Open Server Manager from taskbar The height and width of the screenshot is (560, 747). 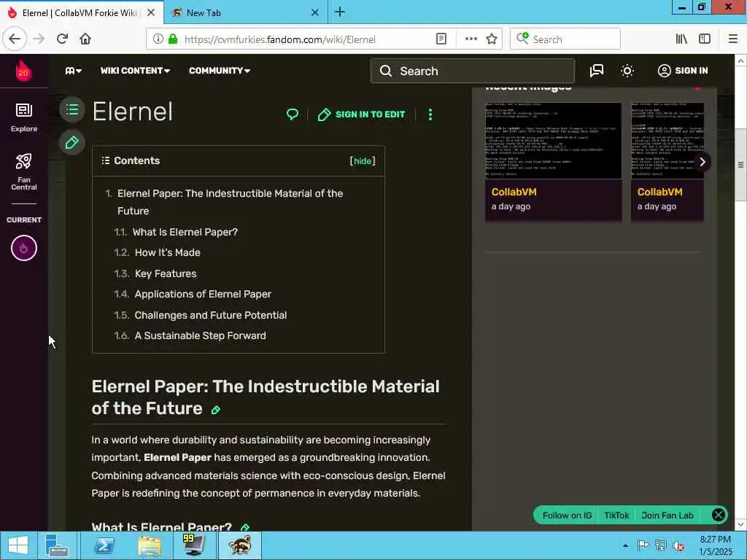(x=57, y=545)
